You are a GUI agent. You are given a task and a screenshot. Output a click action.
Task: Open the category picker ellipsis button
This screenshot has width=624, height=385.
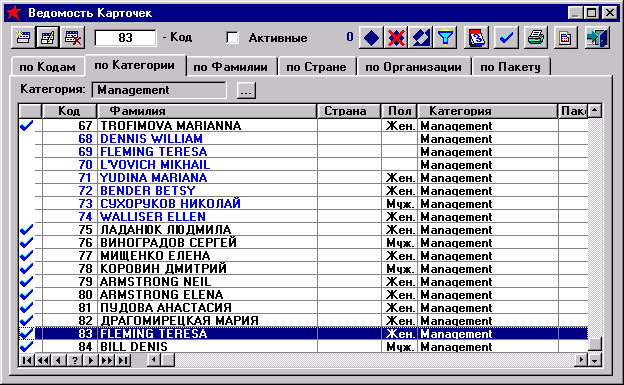click(x=246, y=90)
